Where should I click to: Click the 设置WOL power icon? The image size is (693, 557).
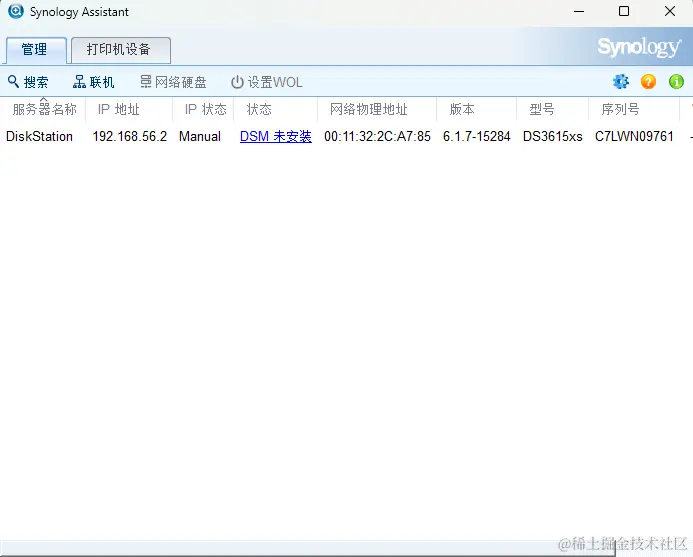tap(237, 82)
